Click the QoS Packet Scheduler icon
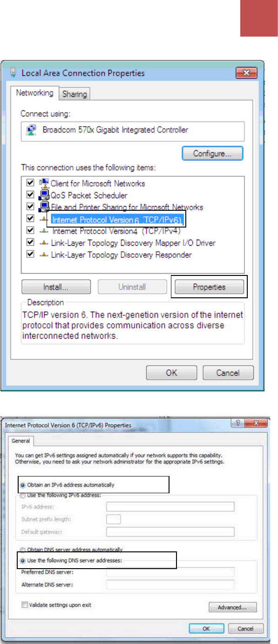278x644 pixels. (44, 195)
